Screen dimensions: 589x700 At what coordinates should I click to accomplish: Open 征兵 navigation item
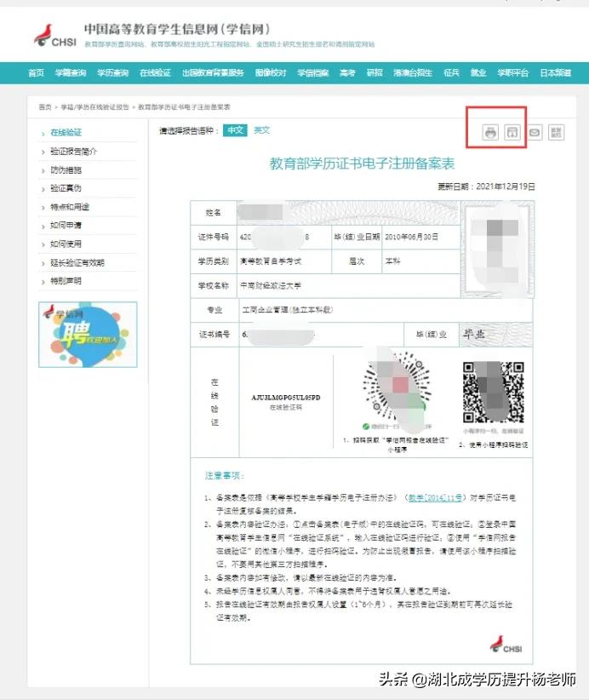[451, 72]
